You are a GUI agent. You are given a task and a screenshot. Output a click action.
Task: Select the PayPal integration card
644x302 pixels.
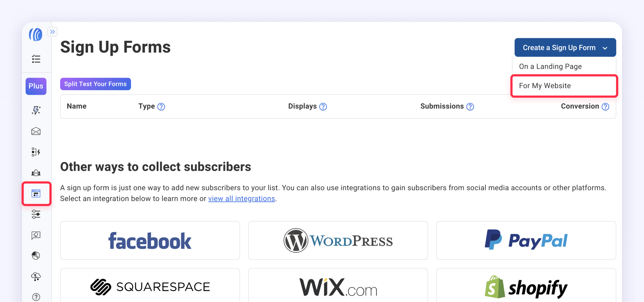526,240
